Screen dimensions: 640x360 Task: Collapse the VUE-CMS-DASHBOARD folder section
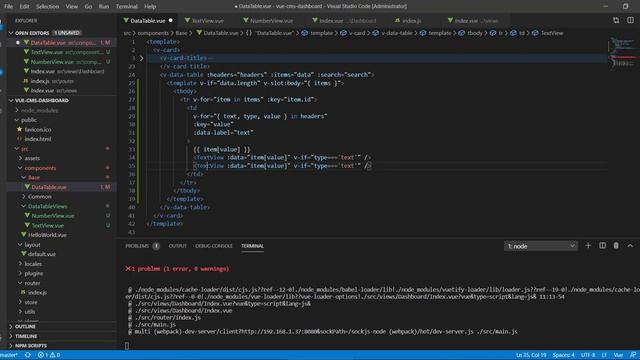click(42, 100)
